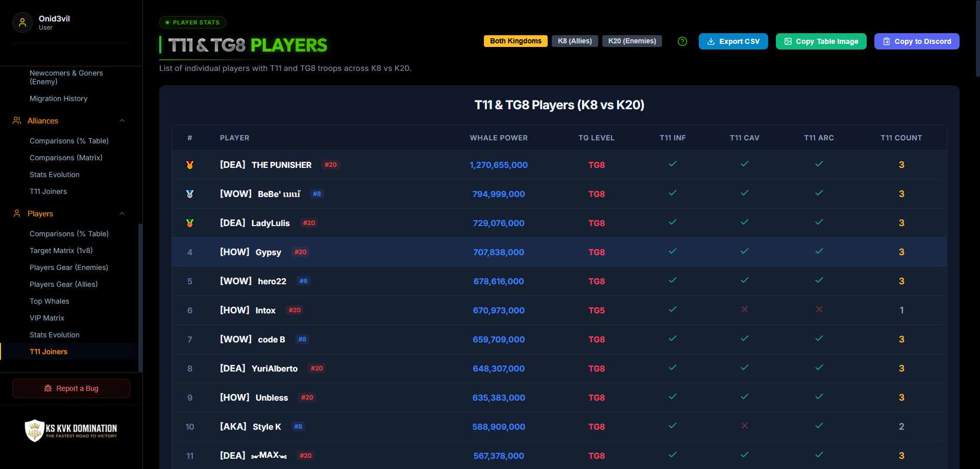
Task: Click the T11 INF checkmark for Gypsy
Action: (x=673, y=251)
